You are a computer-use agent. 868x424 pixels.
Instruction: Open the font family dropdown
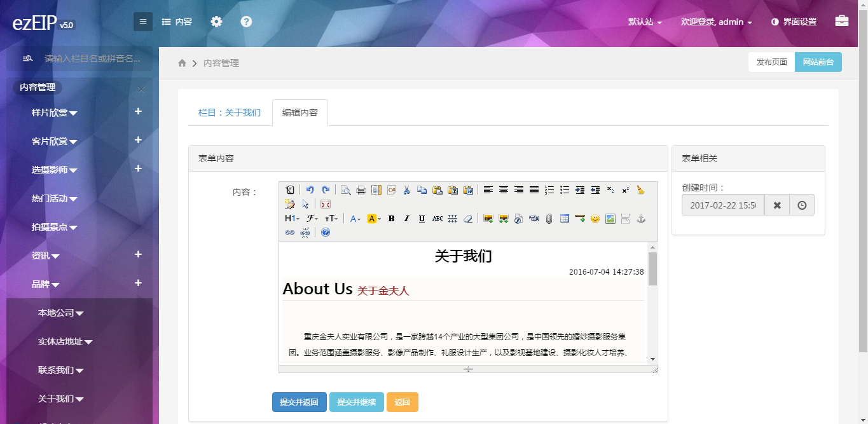[312, 218]
